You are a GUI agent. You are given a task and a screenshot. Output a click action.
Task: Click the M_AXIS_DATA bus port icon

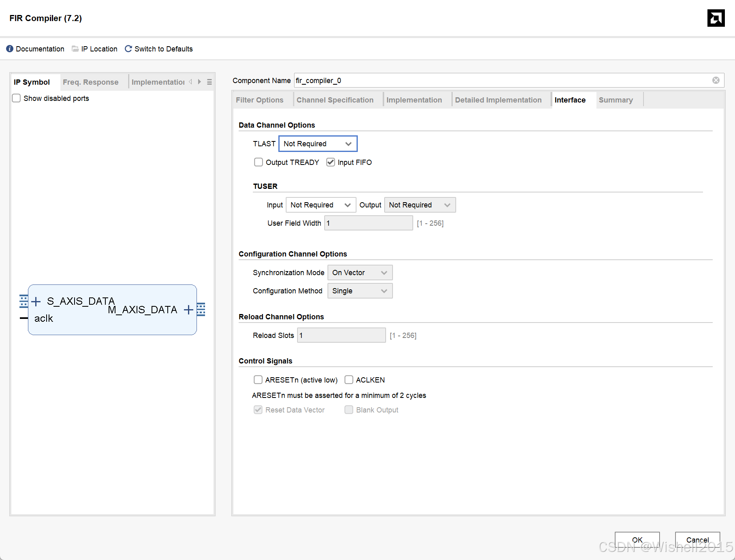[x=201, y=310]
